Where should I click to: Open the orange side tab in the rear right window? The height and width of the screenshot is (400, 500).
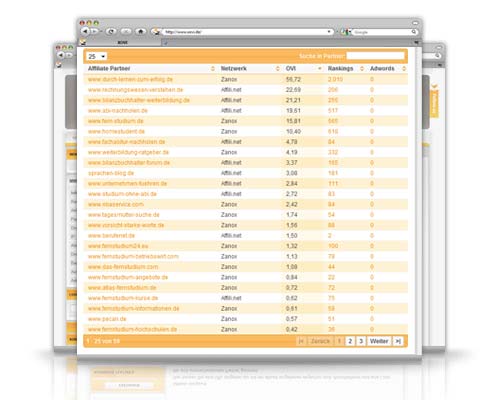[434, 103]
